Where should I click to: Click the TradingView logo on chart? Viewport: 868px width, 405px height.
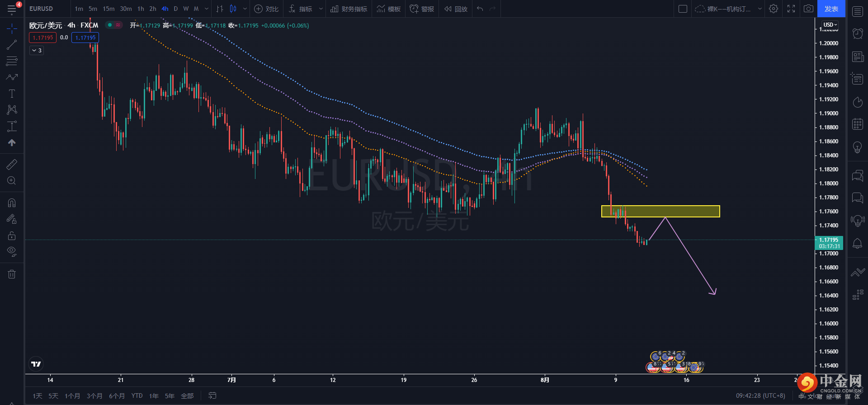click(x=36, y=364)
